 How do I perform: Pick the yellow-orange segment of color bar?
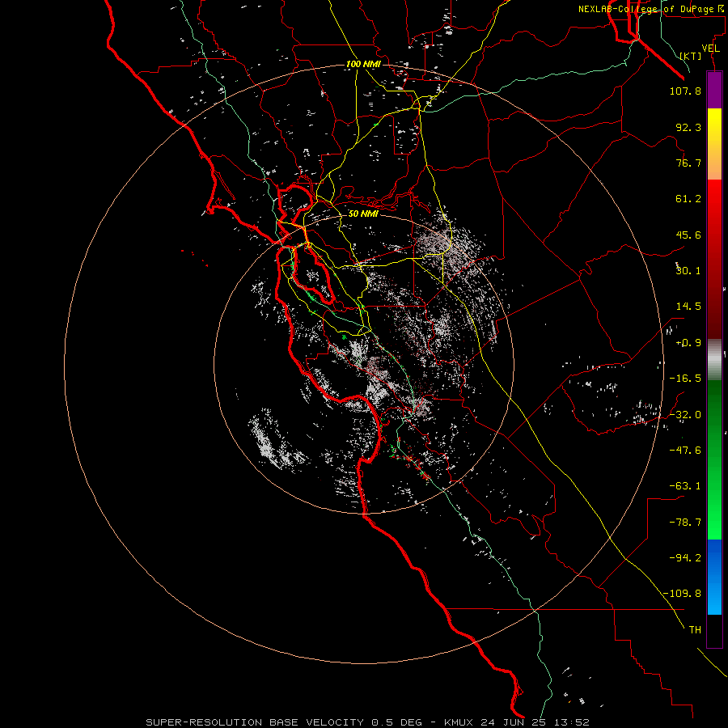click(714, 144)
